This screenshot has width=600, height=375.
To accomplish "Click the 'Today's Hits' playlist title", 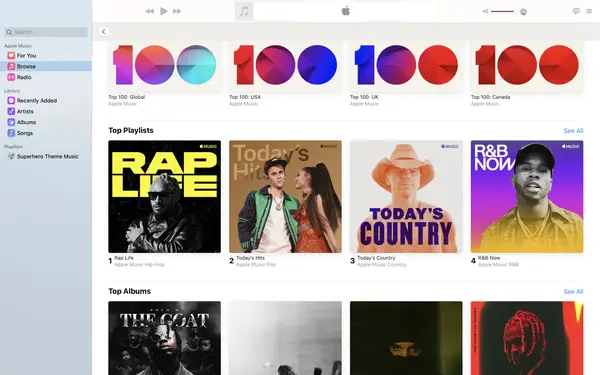I will coord(250,258).
